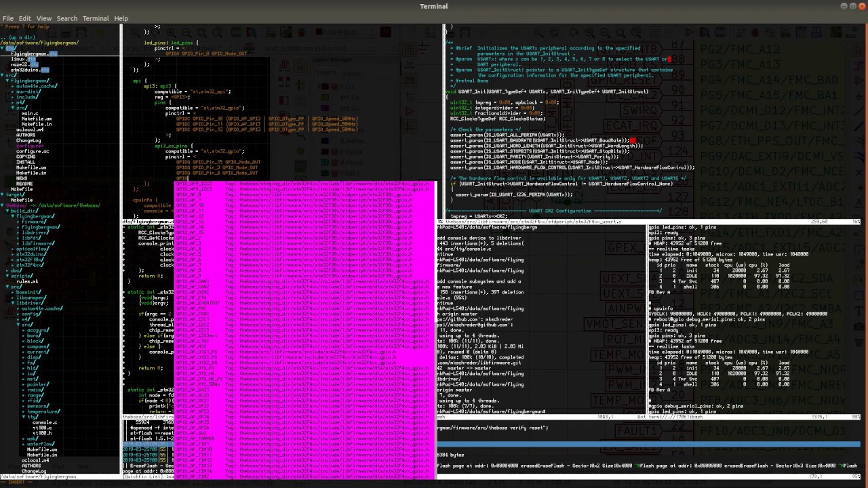The image size is (868, 488).
Task: Collapse the scripts folder
Action: tap(20, 276)
